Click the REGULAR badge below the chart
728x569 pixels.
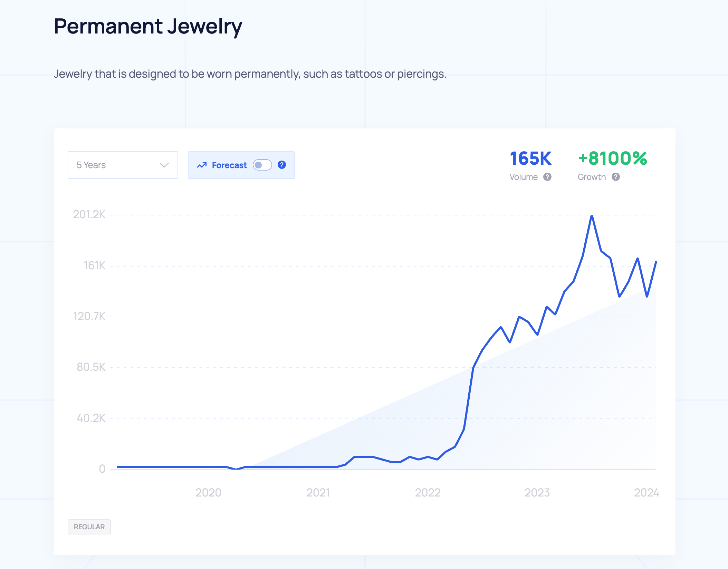[89, 527]
